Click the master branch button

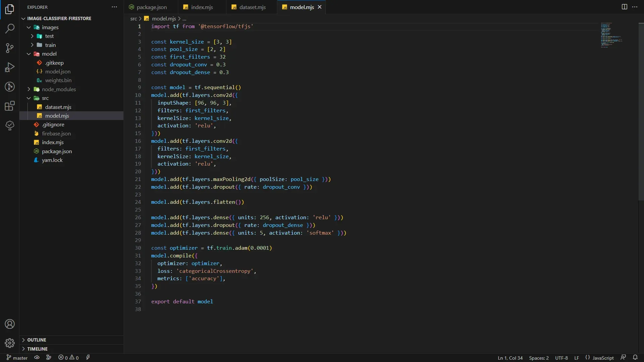[17, 358]
